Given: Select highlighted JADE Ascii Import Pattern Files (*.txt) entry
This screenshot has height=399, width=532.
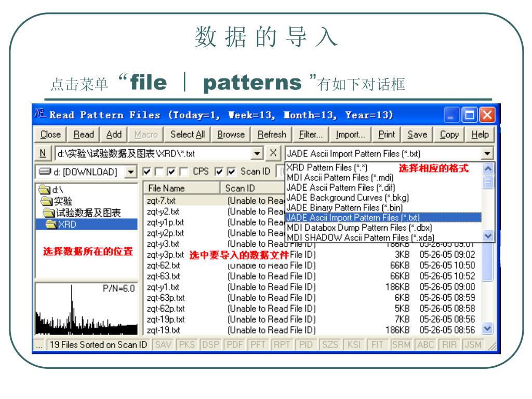Looking at the screenshot, I should (383, 218).
